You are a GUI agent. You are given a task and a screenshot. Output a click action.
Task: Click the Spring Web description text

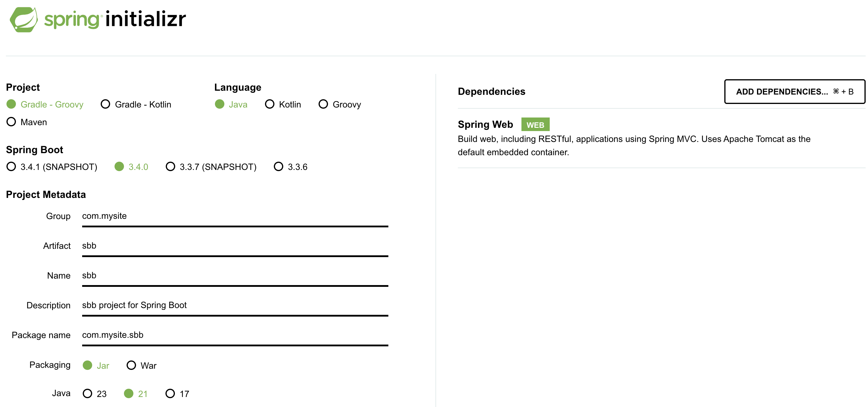click(x=634, y=145)
